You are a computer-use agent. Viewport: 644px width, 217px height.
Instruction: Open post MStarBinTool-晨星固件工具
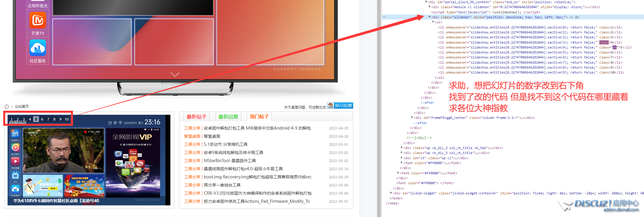[230, 161]
